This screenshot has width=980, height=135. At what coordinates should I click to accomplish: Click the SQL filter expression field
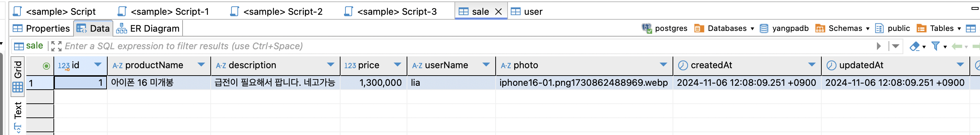pos(468,46)
